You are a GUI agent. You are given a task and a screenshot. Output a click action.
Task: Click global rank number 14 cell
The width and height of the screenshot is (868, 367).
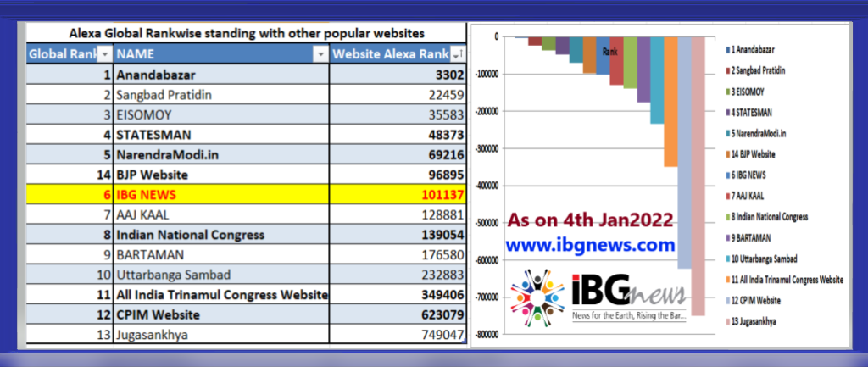click(x=70, y=175)
